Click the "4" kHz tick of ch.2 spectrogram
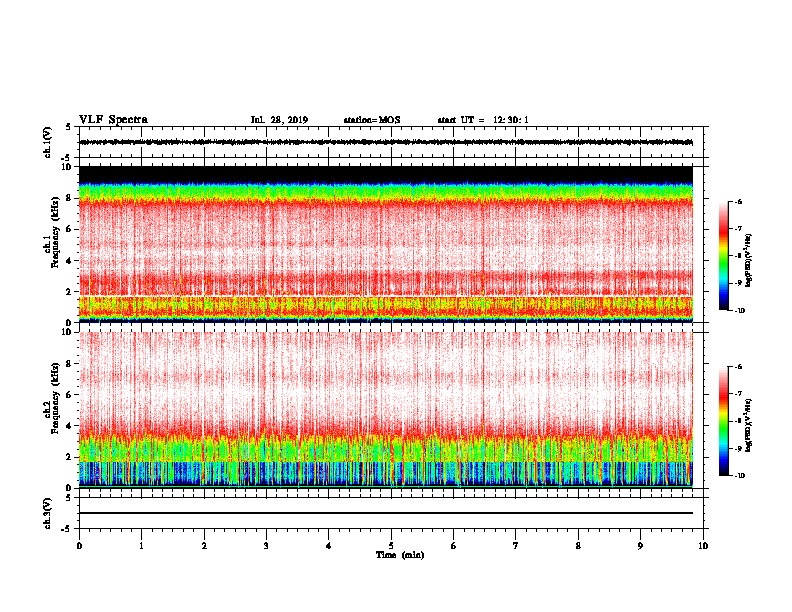The height and width of the screenshot is (612, 792). click(70, 426)
